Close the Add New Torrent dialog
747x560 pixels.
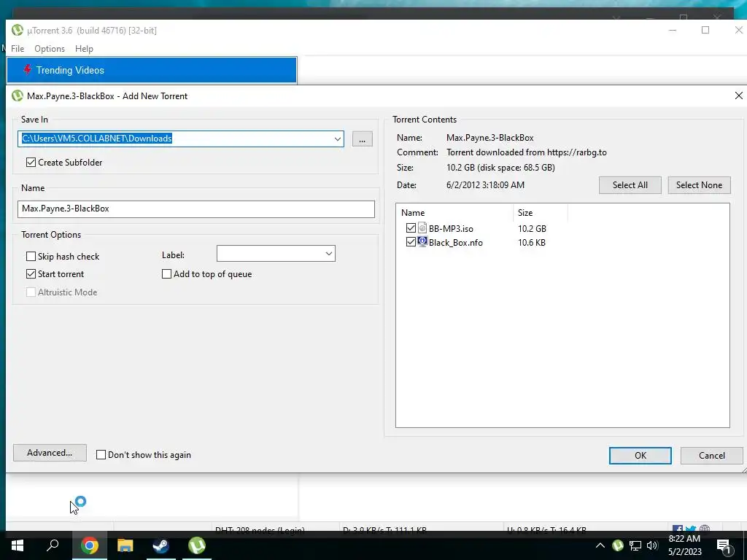pyautogui.click(x=738, y=96)
